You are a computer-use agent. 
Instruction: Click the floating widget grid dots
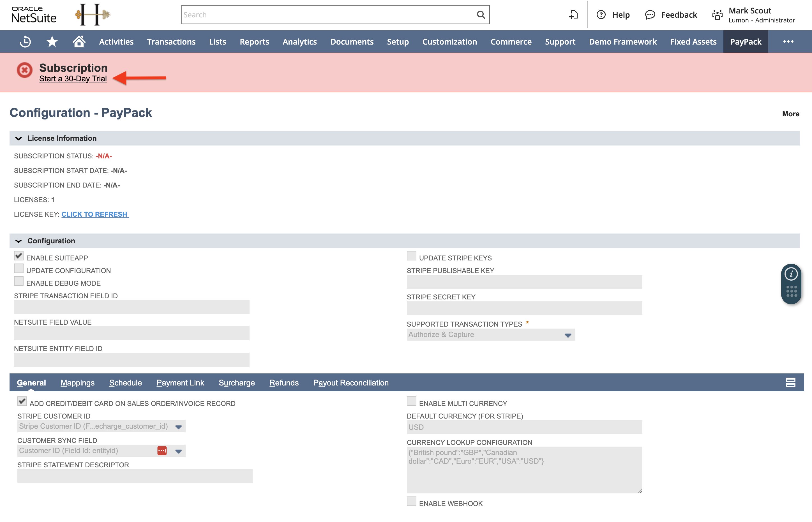pyautogui.click(x=791, y=292)
